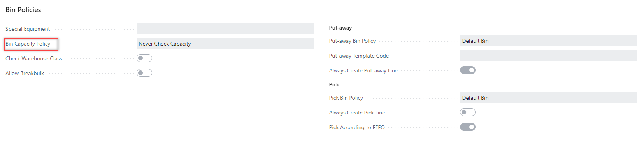Image resolution: width=644 pixels, height=146 pixels.
Task: Click the Pick According to FEFO label
Action: pyautogui.click(x=357, y=128)
